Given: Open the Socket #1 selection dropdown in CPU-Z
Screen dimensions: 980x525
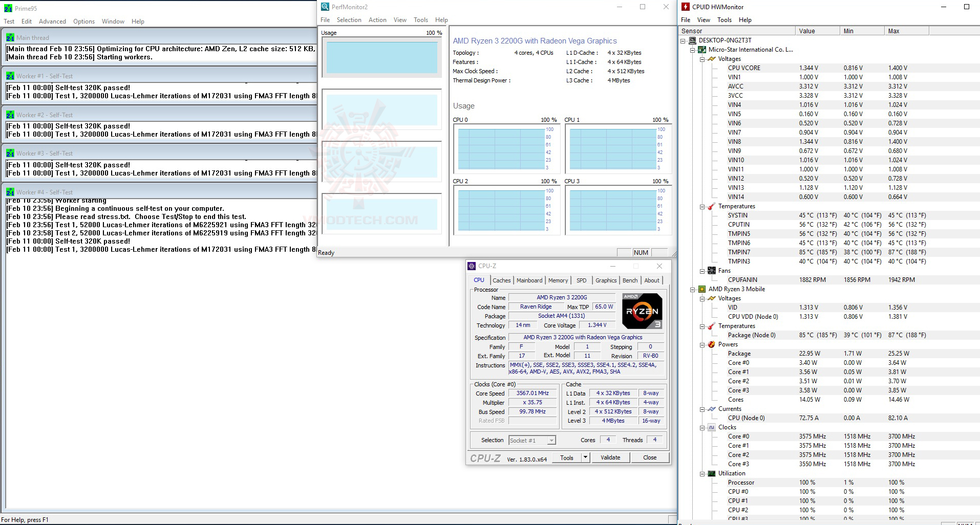Looking at the screenshot, I should 551,440.
